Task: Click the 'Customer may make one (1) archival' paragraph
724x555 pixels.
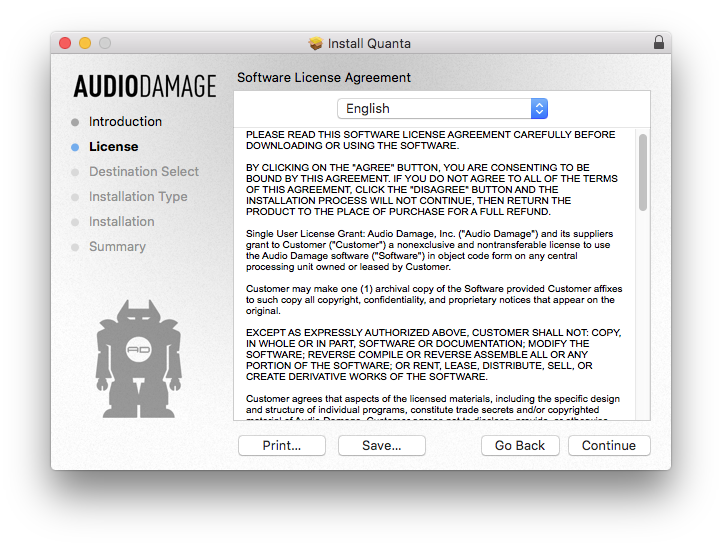Action: coord(434,300)
